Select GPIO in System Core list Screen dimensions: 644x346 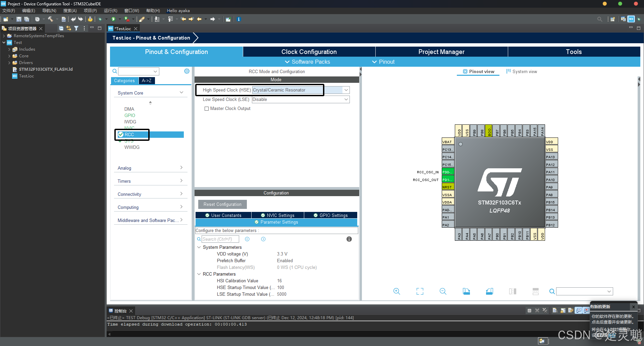[130, 115]
